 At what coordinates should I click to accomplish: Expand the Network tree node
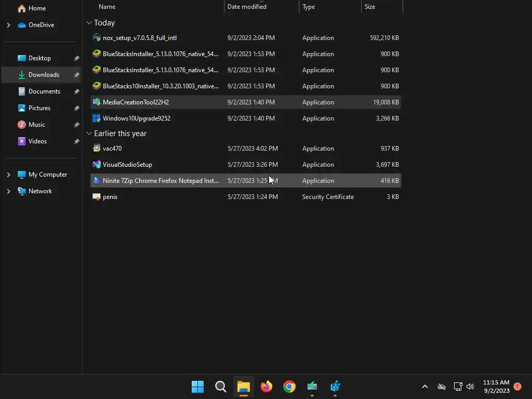(8, 191)
